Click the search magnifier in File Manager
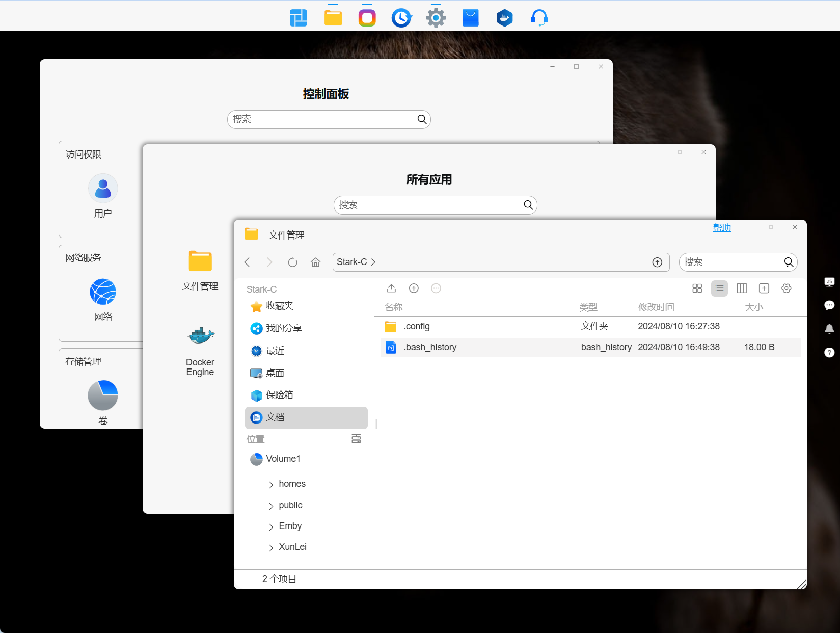Viewport: 840px width, 633px height. (789, 262)
